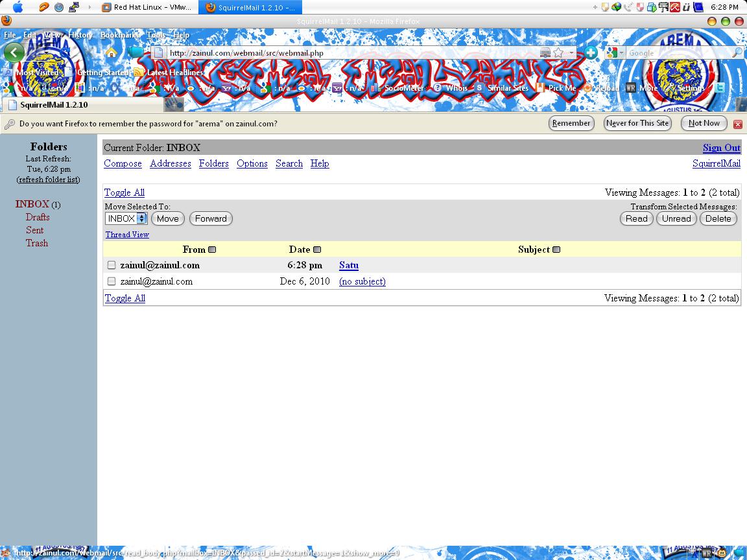The height and width of the screenshot is (560, 747).
Task: Open the Bookmarks menu
Action: 119,35
